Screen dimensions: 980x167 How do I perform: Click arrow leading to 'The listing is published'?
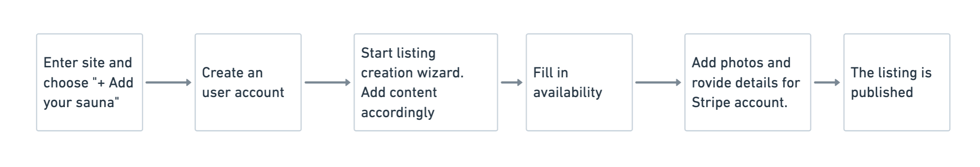tap(827, 82)
